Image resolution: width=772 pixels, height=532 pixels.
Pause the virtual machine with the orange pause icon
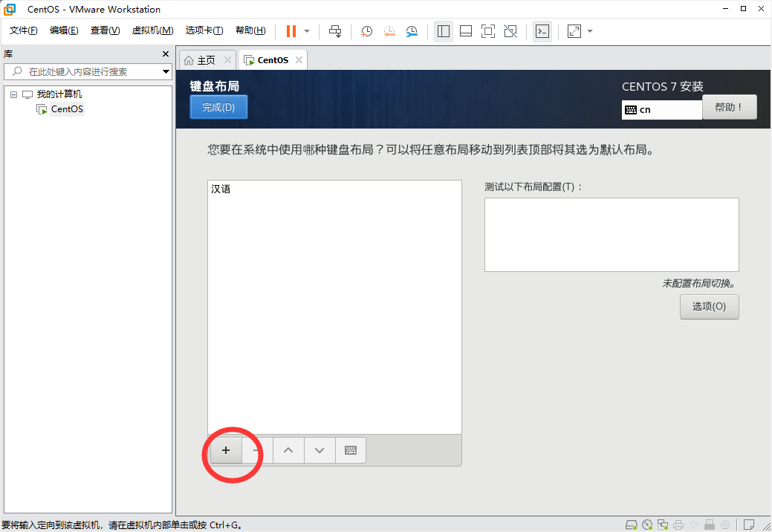click(291, 31)
